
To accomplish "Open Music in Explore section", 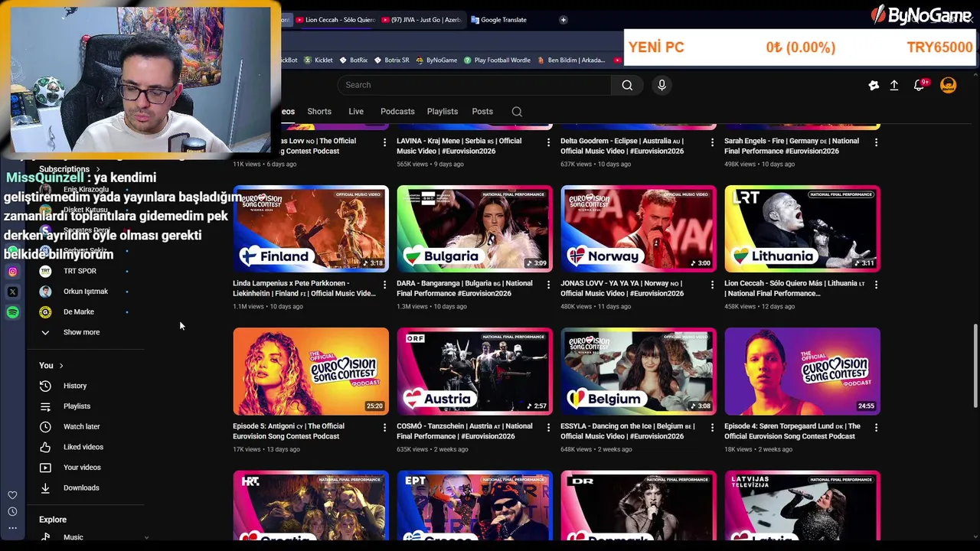I will coord(73,537).
